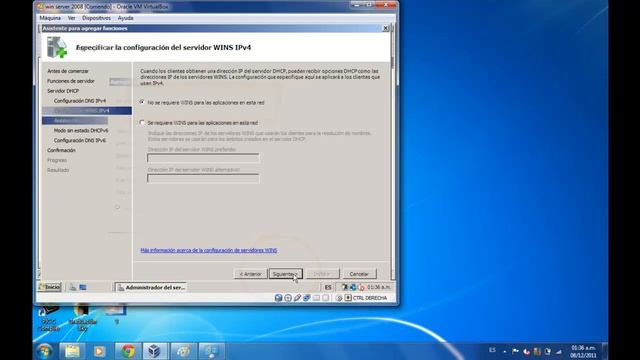The width and height of the screenshot is (640, 360).
Task: Click the 'Siguiente >' button
Action: point(285,273)
